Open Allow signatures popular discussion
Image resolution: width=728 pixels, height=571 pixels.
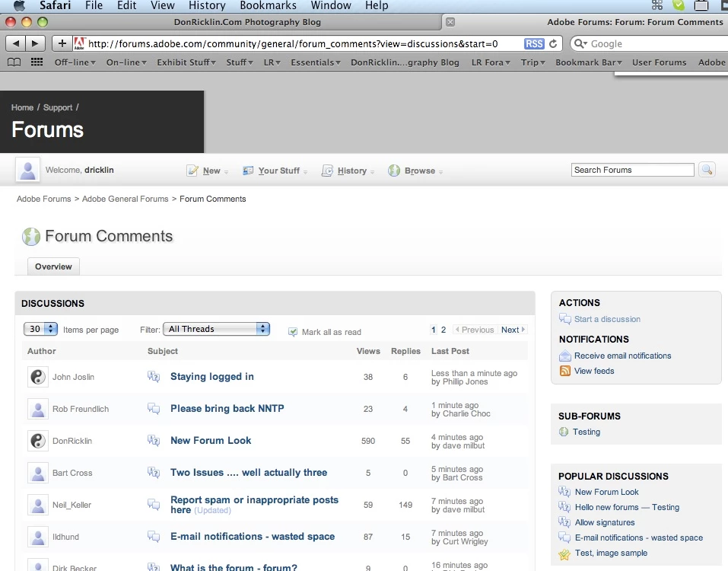click(x=605, y=522)
